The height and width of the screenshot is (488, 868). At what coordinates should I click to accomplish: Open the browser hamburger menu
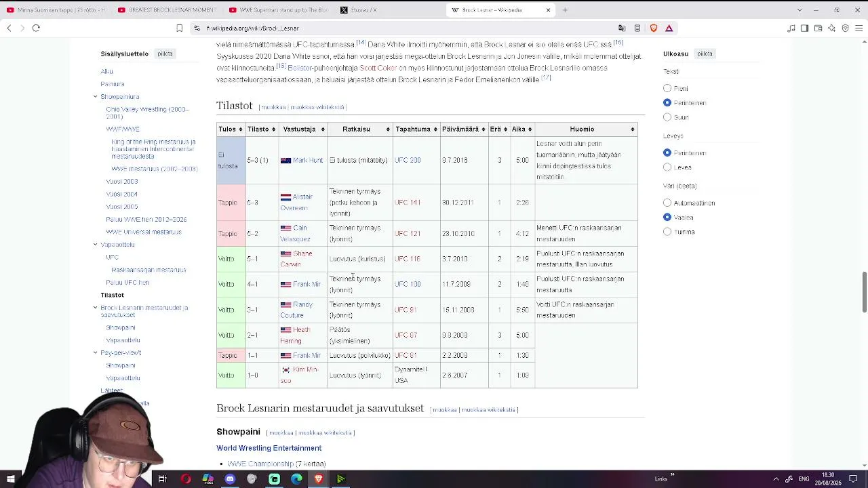(x=859, y=28)
